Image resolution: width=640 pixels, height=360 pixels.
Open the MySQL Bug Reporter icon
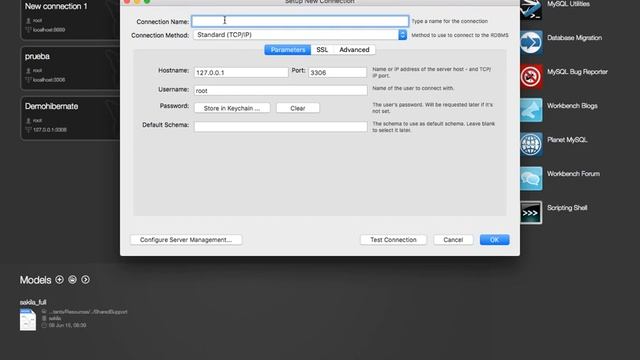pyautogui.click(x=531, y=77)
